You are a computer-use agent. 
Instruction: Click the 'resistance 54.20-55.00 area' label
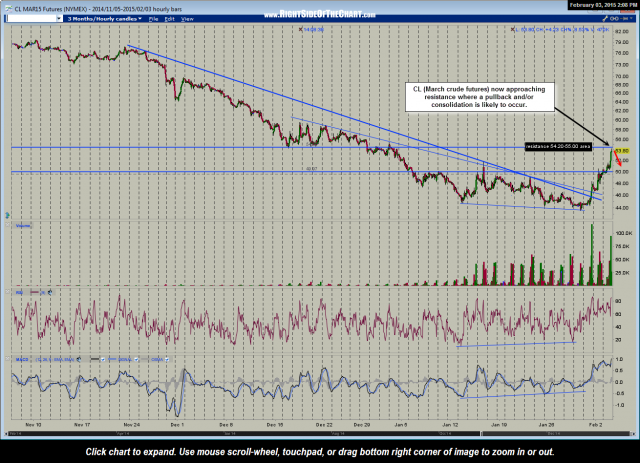pyautogui.click(x=558, y=146)
